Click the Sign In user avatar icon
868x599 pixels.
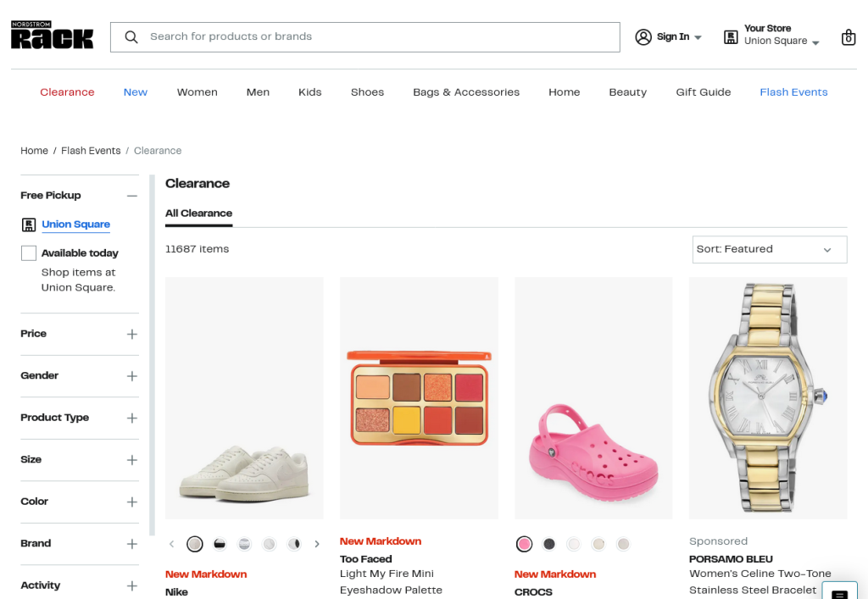pyautogui.click(x=643, y=37)
